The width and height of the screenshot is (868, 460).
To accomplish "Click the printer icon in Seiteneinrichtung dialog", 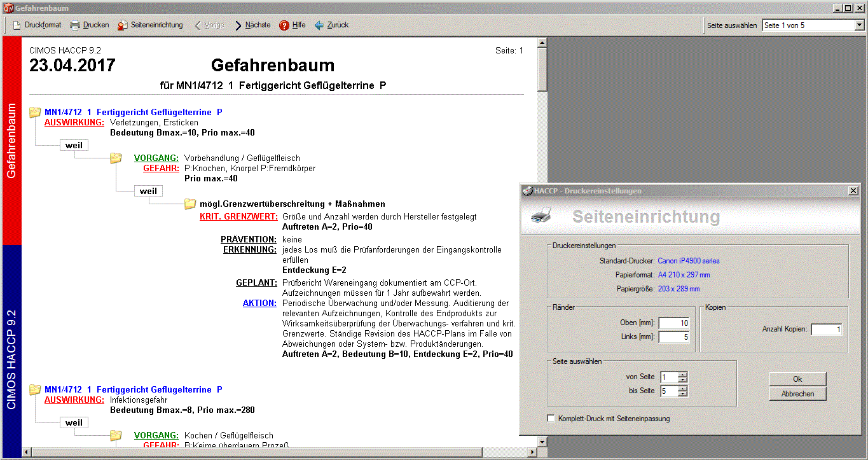I will coord(541,215).
